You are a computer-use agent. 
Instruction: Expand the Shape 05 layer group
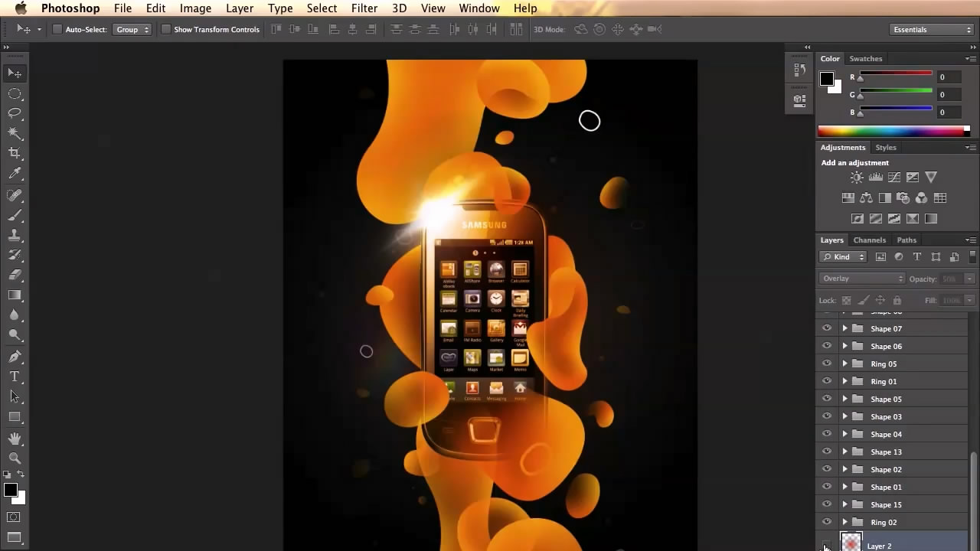pyautogui.click(x=844, y=399)
